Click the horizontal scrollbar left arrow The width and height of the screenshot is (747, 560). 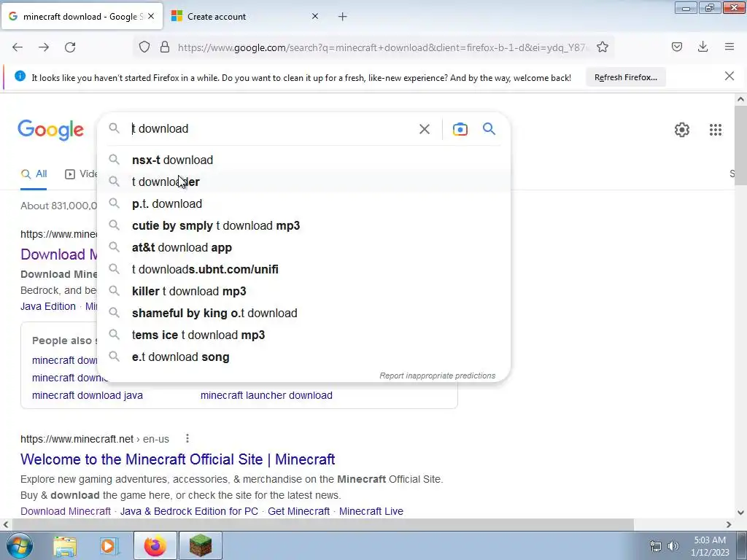coord(6,524)
